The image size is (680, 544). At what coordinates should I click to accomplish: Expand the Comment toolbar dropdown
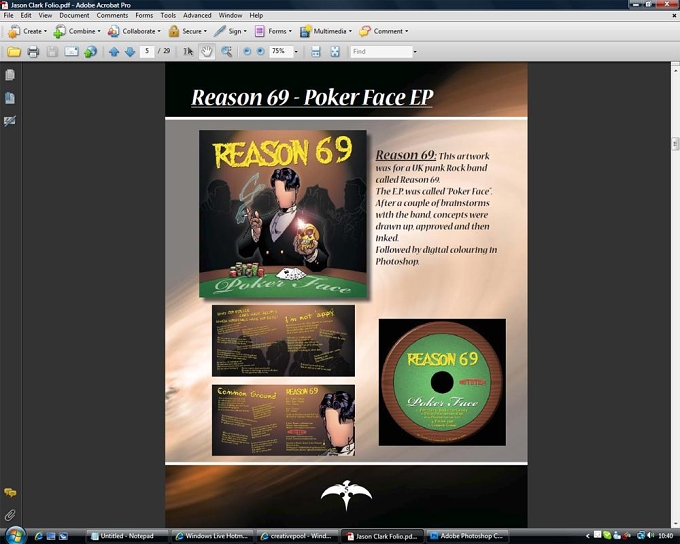tap(384, 31)
